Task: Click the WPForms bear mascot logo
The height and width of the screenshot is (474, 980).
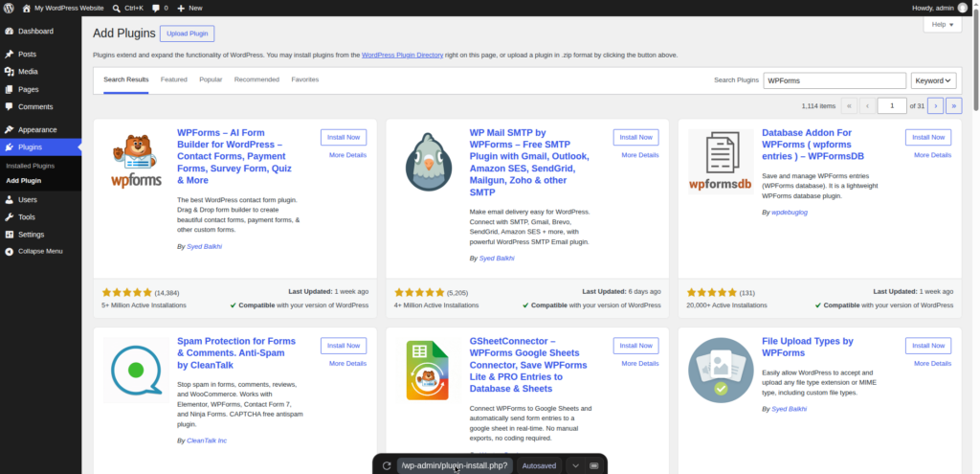Action: [136, 162]
